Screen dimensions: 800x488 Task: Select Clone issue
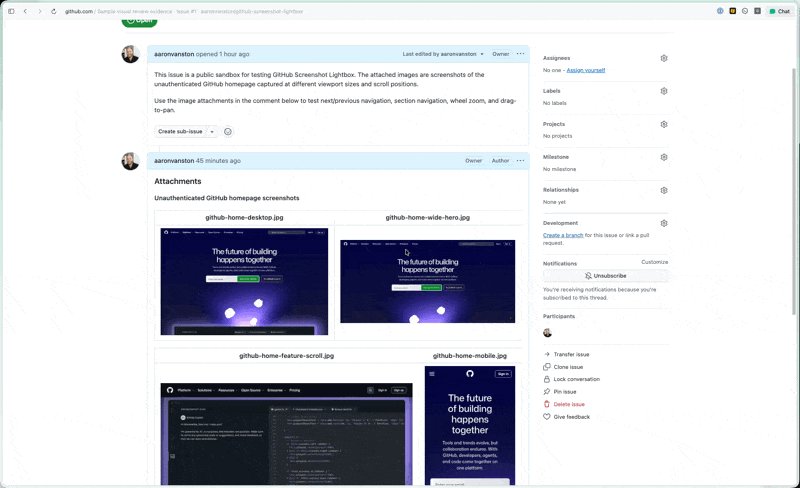click(563, 367)
